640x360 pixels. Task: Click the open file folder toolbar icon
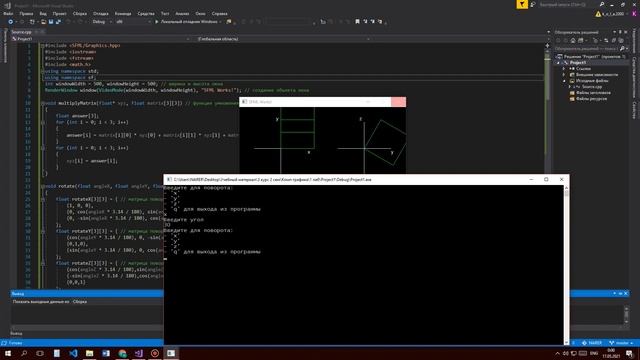[x=44, y=22]
